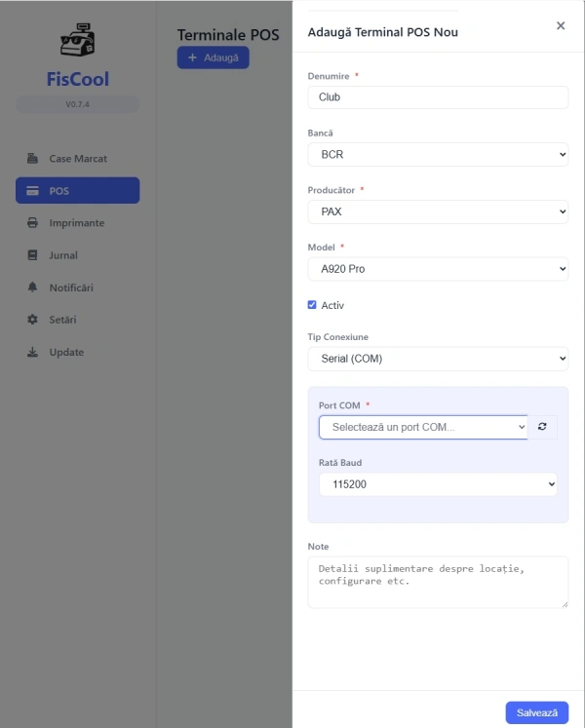Image resolution: width=585 pixels, height=728 pixels.
Task: Open the Model dropdown showing A920 Pro
Action: coord(438,269)
